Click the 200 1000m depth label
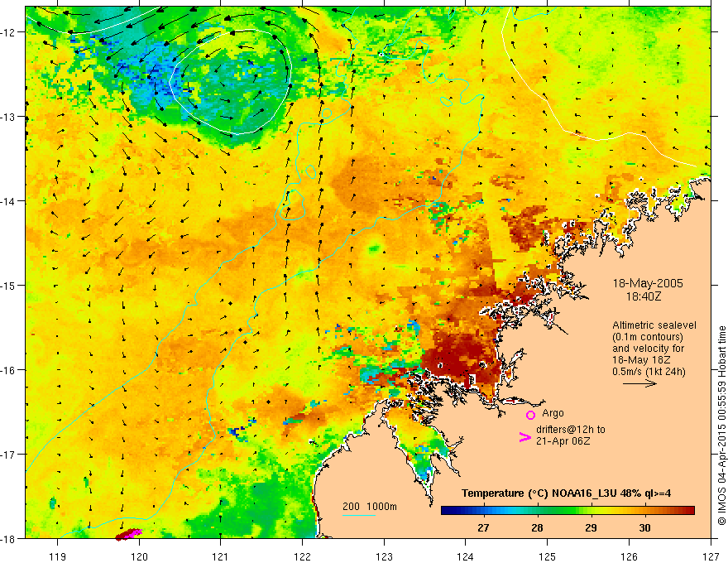 point(370,507)
